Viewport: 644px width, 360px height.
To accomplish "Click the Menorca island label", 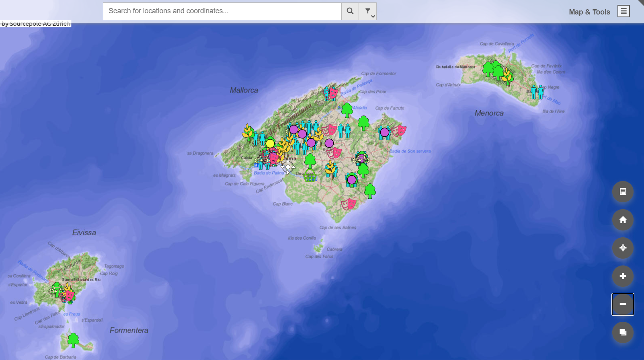I will 489,113.
